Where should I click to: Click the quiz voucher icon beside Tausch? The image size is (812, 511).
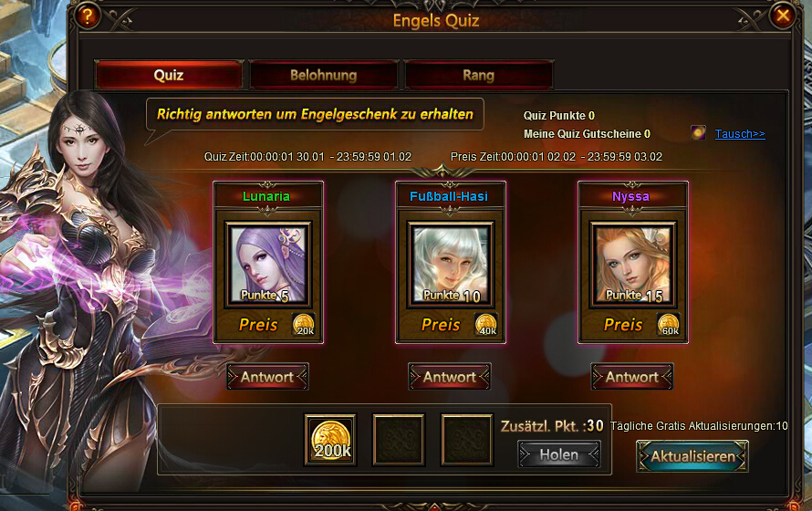point(698,133)
